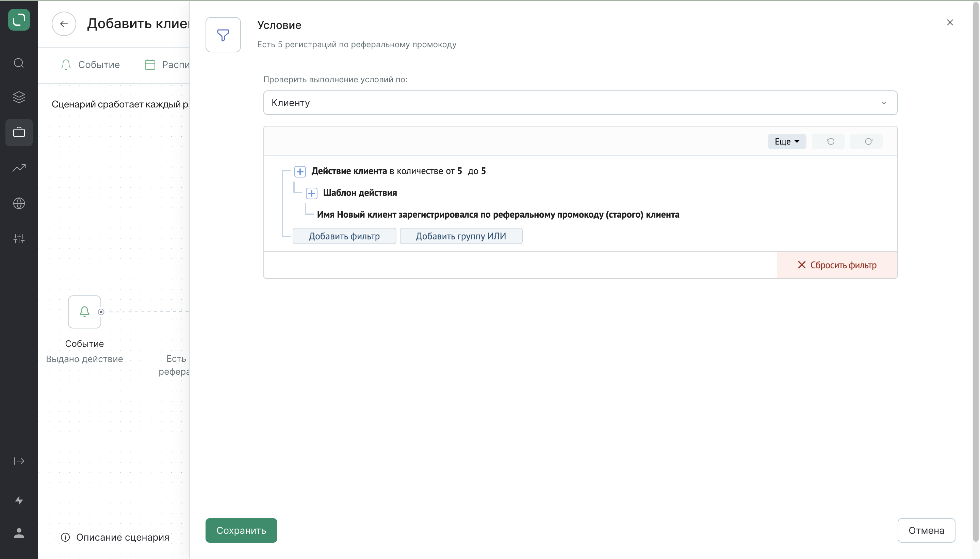Screen dimensions: 980x559
Task: Expand Шаблон действия plus box
Action: pyautogui.click(x=312, y=193)
